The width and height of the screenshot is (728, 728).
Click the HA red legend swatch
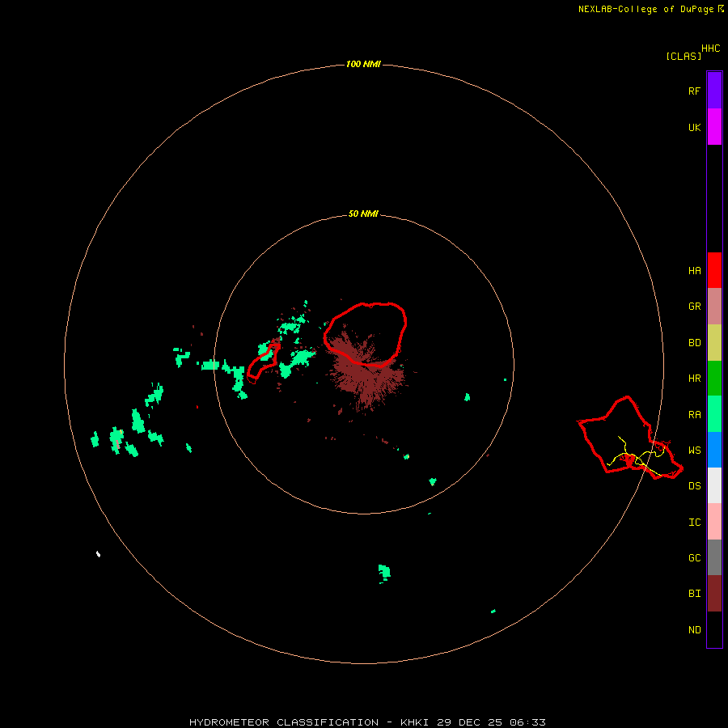coord(714,270)
